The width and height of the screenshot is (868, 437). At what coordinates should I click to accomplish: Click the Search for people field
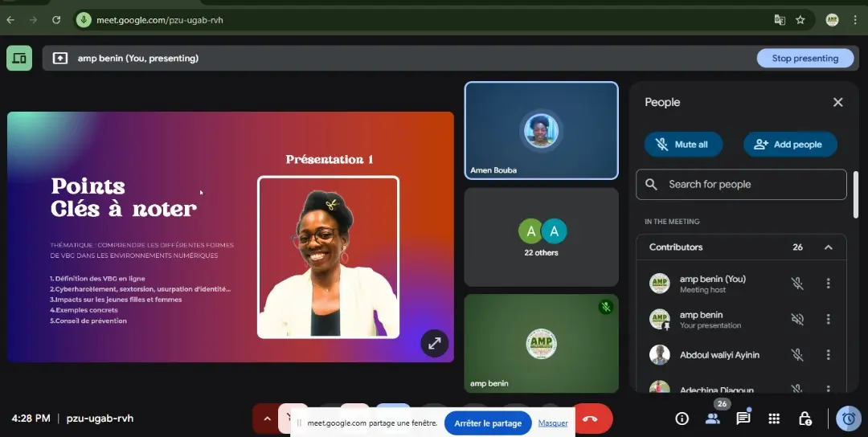741,184
